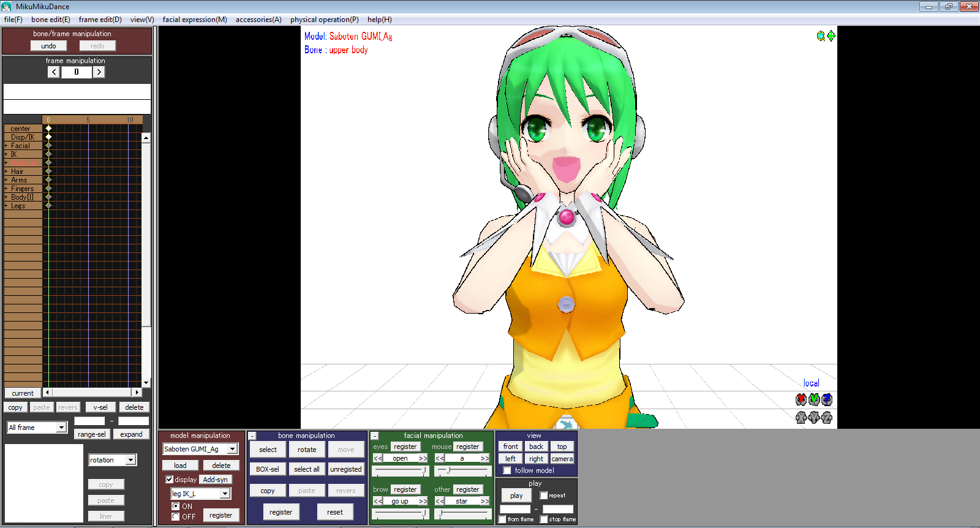Click the green pan/move view icon
Image resolution: width=980 pixels, height=528 pixels.
point(831,36)
